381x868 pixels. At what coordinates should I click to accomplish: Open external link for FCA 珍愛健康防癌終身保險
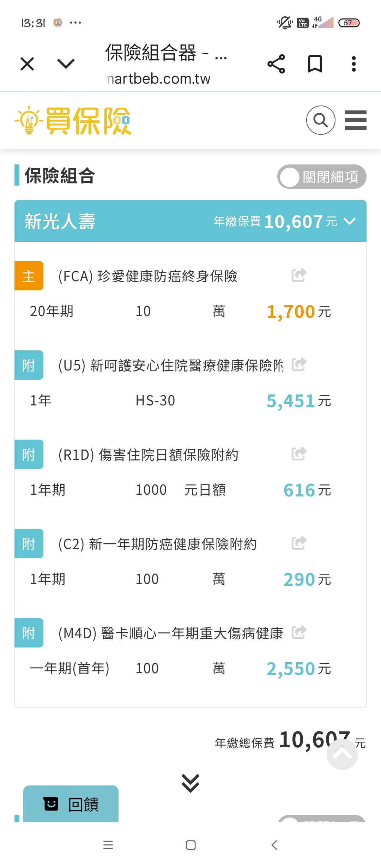click(299, 275)
